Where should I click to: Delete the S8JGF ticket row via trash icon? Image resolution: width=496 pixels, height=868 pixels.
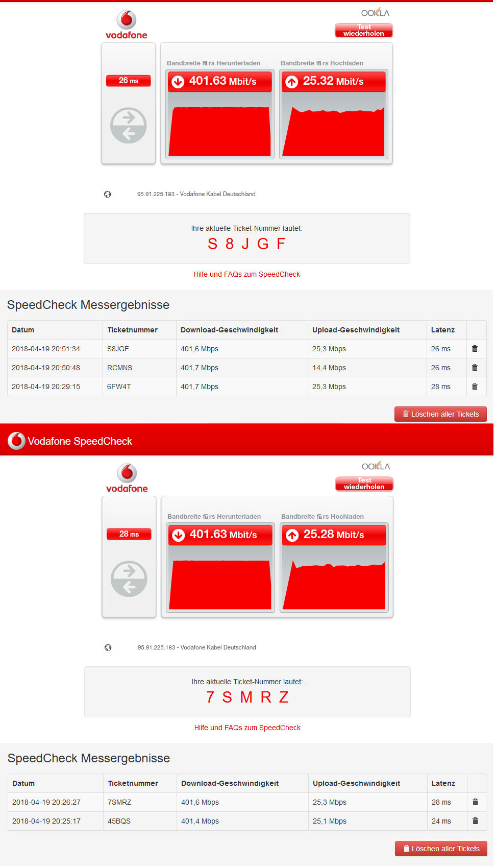475,349
